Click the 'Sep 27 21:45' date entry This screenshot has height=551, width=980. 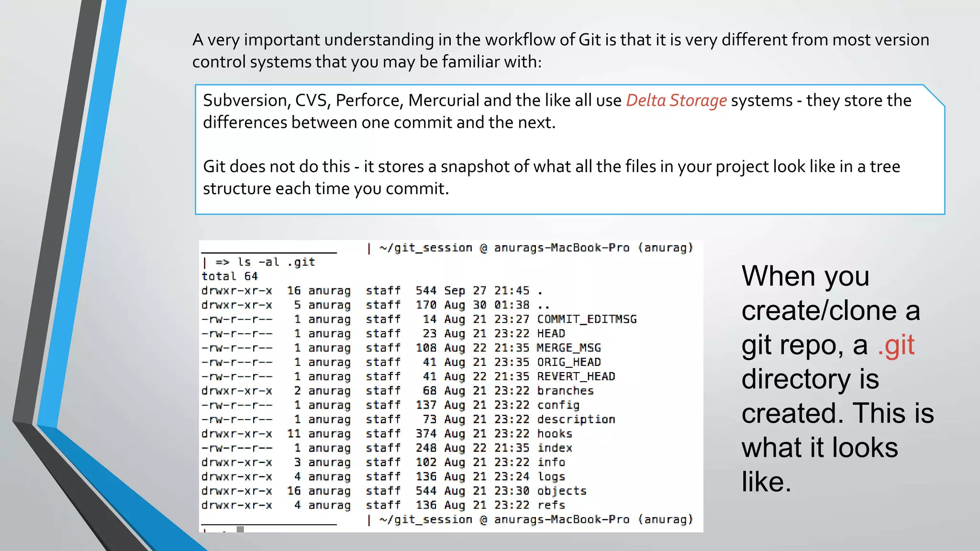point(487,290)
